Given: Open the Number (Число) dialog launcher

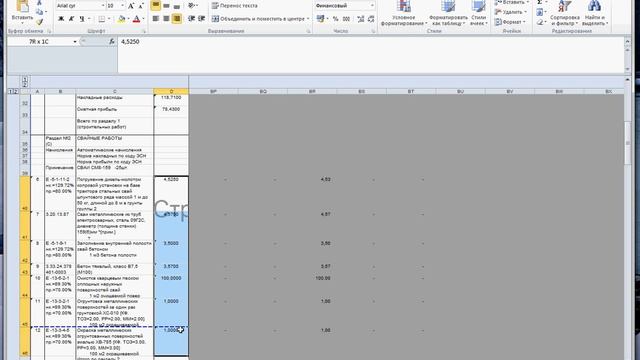Looking at the screenshot, I should (x=373, y=31).
